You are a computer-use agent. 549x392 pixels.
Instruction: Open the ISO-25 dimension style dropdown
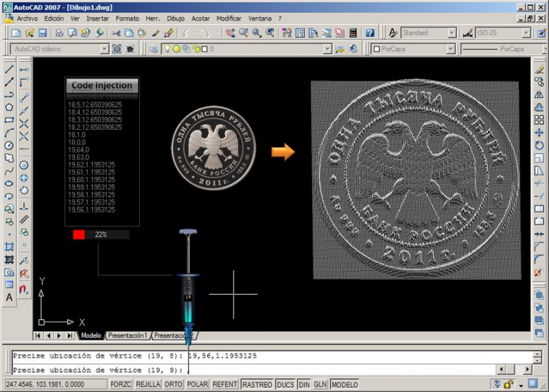pyautogui.click(x=526, y=33)
